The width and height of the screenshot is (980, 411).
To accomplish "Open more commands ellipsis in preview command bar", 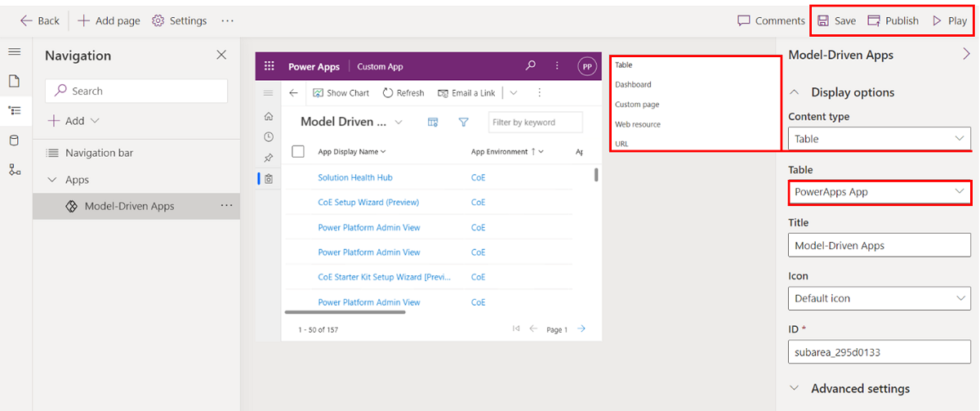I will coord(539,93).
